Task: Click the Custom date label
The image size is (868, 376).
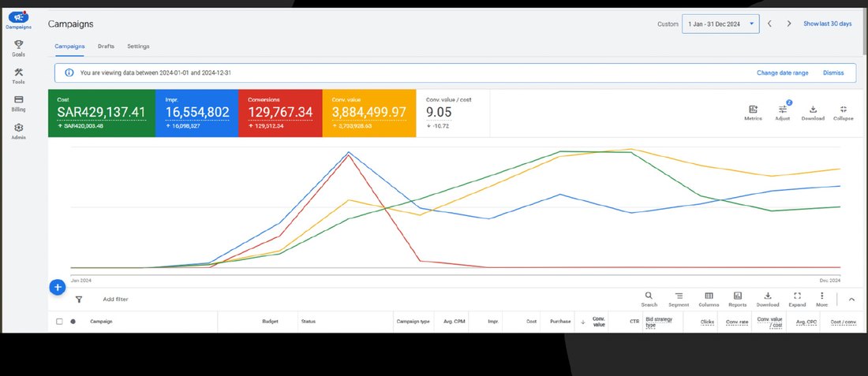Action: (668, 24)
